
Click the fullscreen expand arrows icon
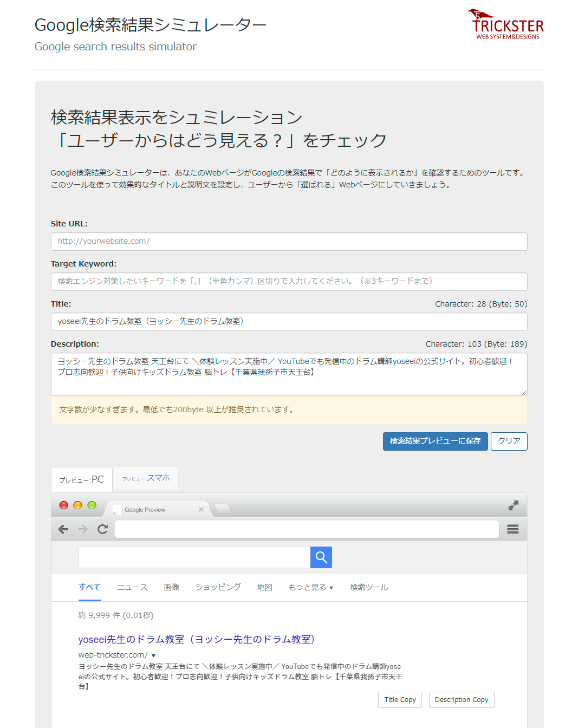coord(514,505)
